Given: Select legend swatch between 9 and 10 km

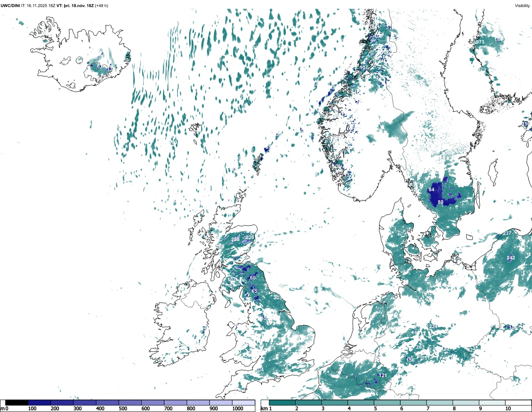Looking at the screenshot, I should 492,402.
